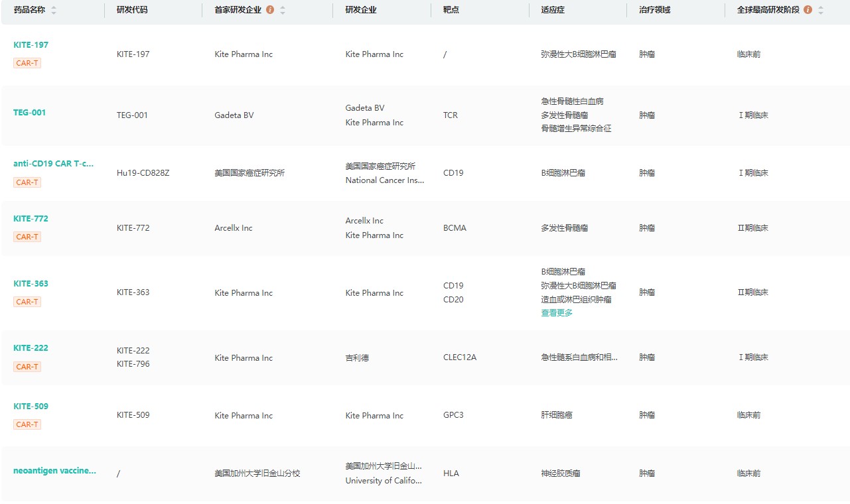Click the CAR-T tag under KITE-363
Screen dimensions: 850x504
click(27, 302)
